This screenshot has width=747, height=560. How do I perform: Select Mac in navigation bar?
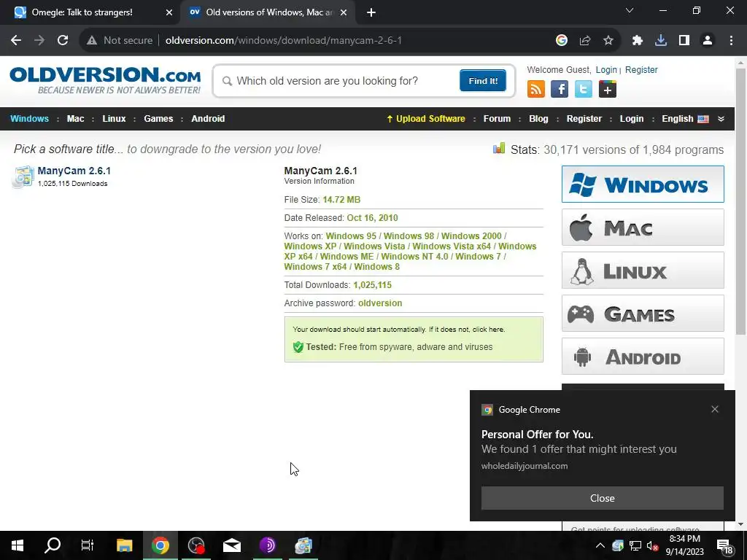click(x=75, y=119)
